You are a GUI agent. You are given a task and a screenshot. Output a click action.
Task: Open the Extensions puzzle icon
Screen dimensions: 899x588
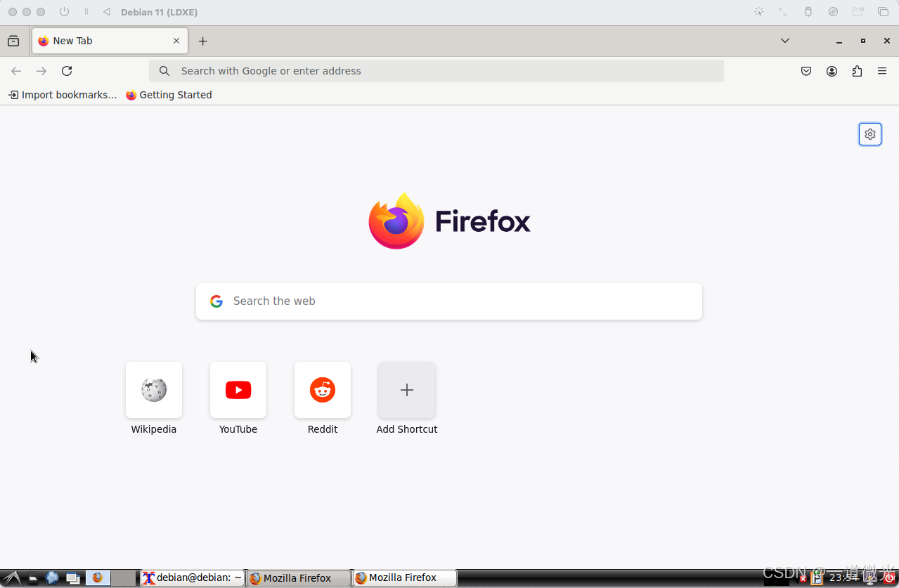(857, 71)
